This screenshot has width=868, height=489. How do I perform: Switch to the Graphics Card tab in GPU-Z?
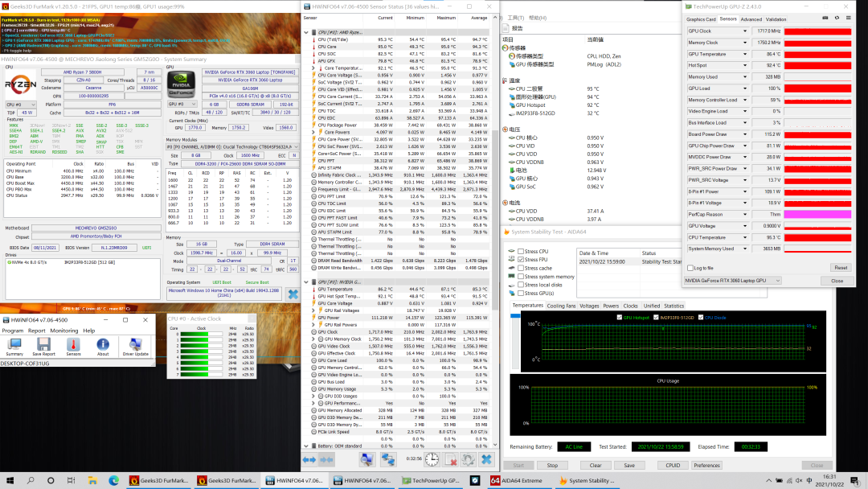pos(701,19)
